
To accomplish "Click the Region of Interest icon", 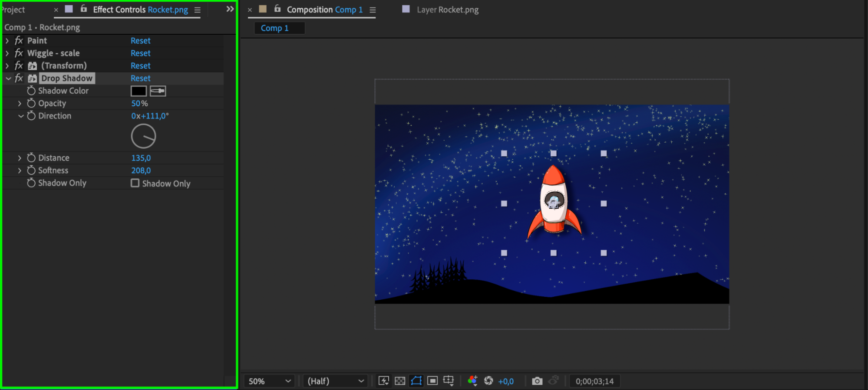I will tap(432, 381).
